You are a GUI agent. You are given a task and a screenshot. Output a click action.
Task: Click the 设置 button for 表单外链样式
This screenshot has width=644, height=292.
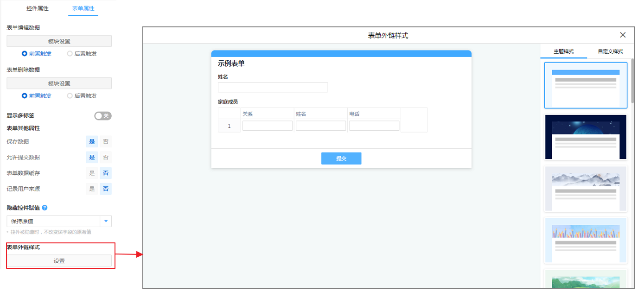point(59,261)
